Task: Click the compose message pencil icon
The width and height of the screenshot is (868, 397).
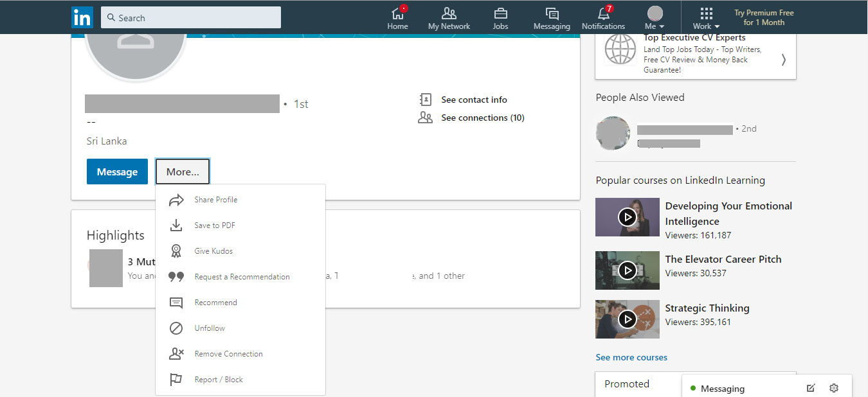Action: pyautogui.click(x=811, y=388)
